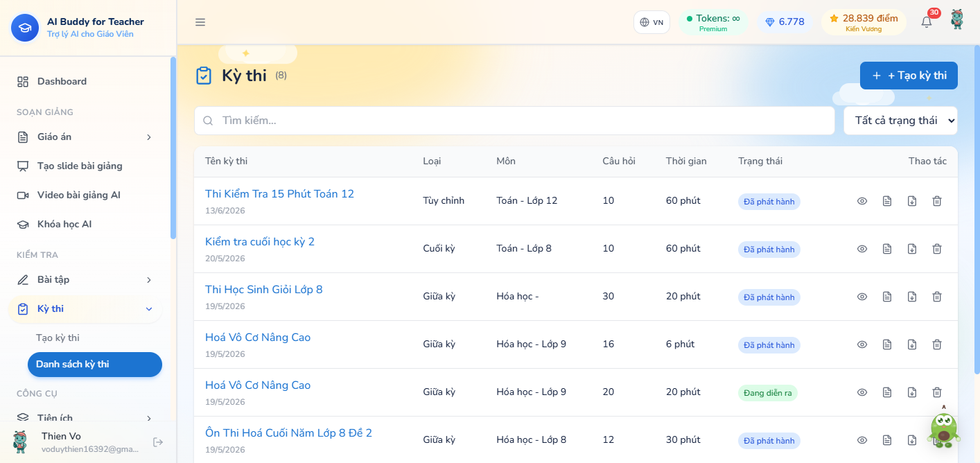The width and height of the screenshot is (980, 463).
Task: Click the main page vertical scrollbar
Action: (977, 211)
